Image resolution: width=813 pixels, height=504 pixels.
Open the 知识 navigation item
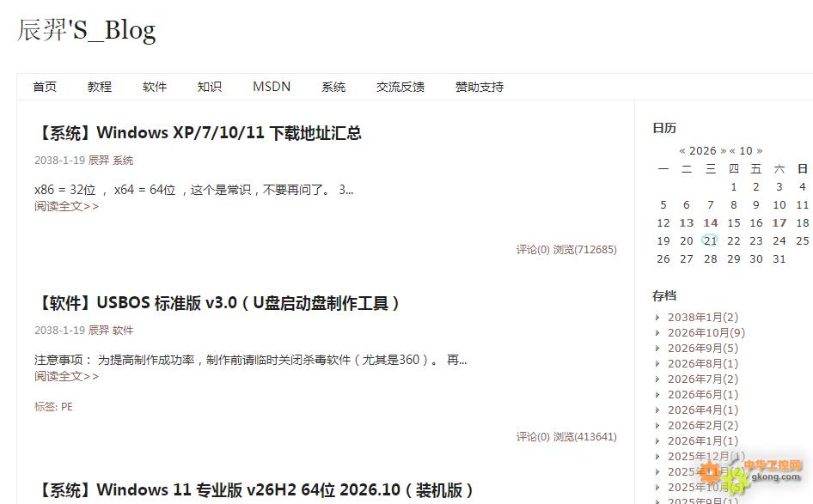tap(210, 87)
